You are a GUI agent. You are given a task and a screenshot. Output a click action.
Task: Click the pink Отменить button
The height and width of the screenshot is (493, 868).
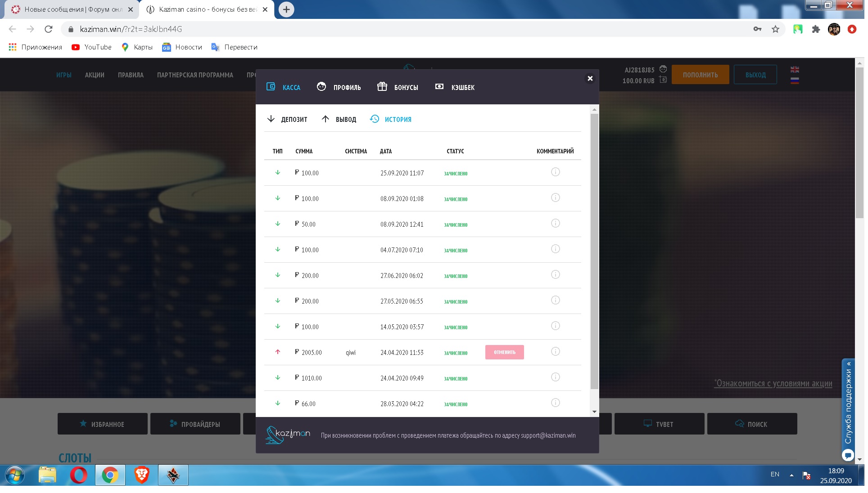click(x=504, y=352)
